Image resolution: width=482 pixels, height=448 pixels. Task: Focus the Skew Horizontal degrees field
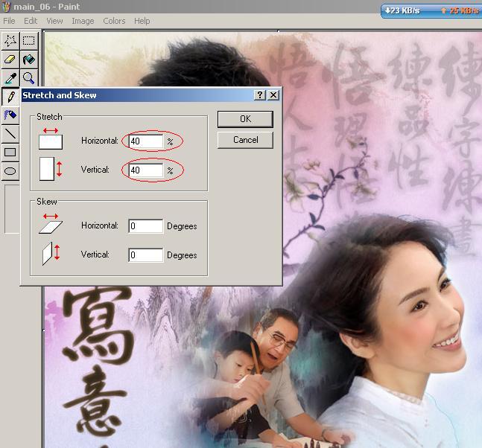coord(145,226)
